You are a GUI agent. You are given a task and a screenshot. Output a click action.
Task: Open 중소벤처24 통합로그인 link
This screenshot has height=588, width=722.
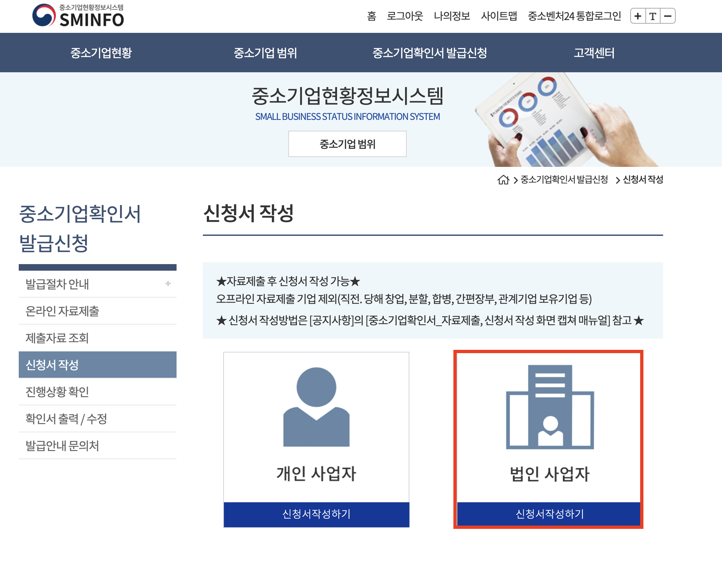574,16
